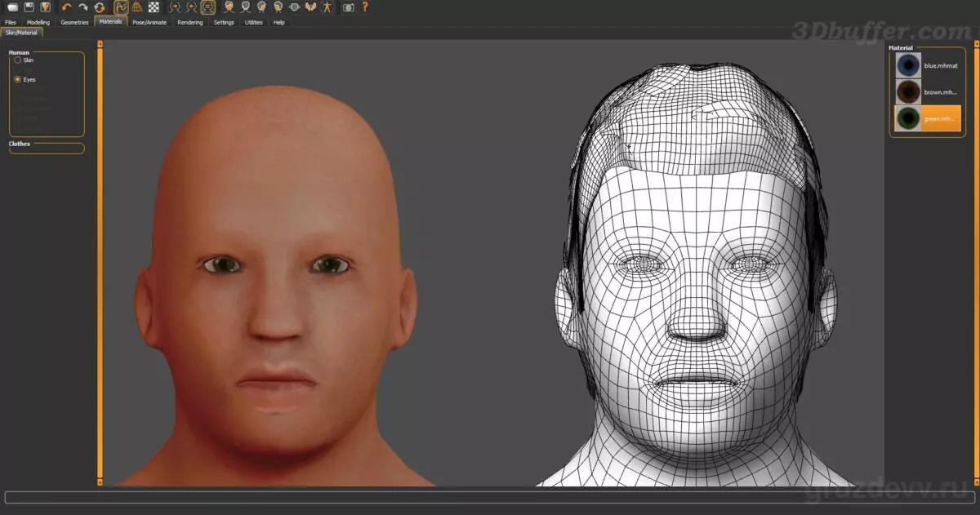Open help with question mark icon
980x515 pixels.
coord(365,7)
